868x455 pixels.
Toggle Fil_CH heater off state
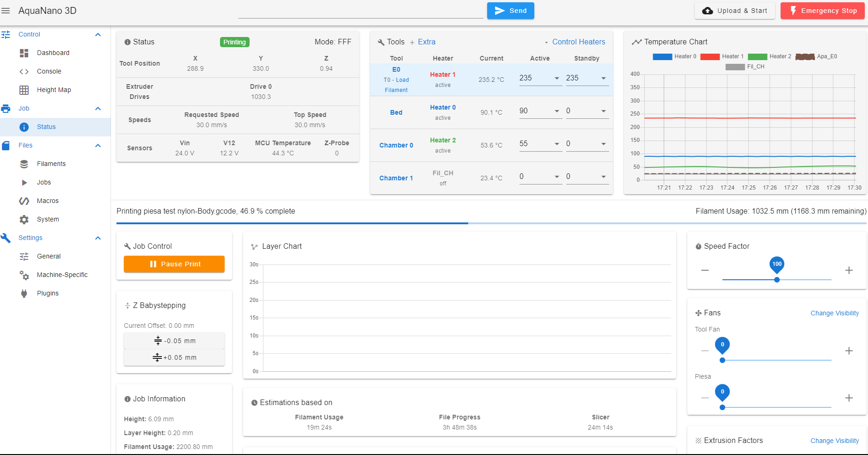443,173
